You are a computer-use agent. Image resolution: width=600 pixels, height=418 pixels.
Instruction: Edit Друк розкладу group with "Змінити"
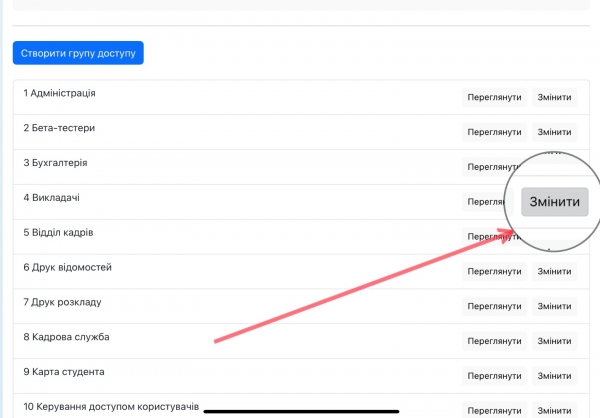click(554, 306)
